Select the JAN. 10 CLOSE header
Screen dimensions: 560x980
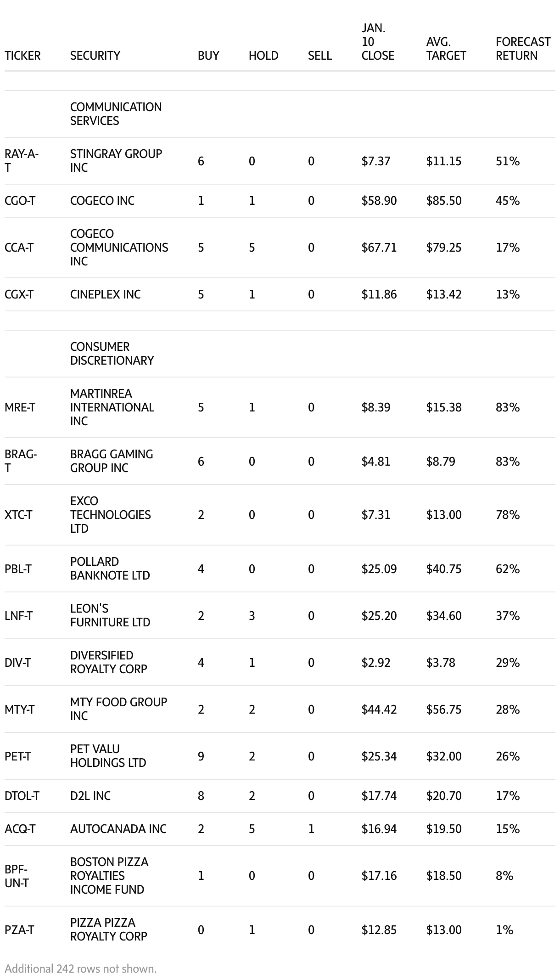[x=378, y=42]
